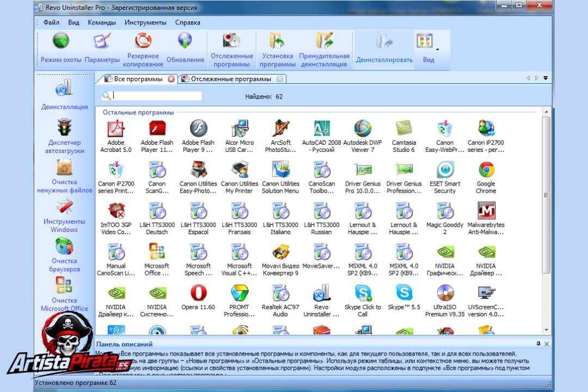
Task: Select Magic Gooddy 2 program icon
Action: pos(445,218)
